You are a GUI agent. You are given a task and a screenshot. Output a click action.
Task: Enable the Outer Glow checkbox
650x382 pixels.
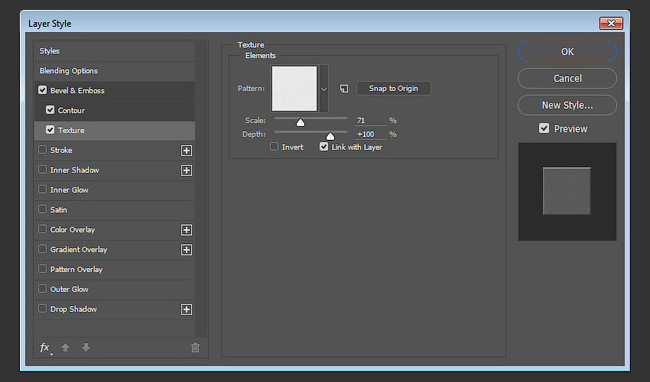[42, 289]
